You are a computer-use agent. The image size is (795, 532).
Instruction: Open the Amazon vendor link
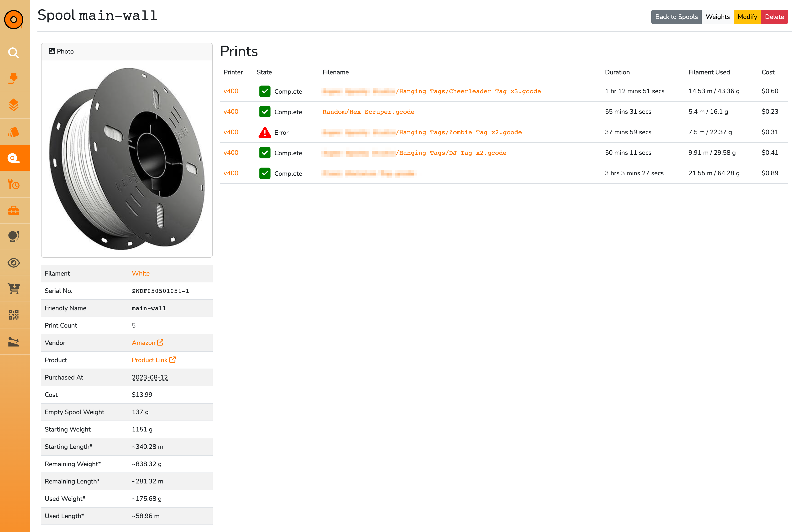(x=144, y=343)
